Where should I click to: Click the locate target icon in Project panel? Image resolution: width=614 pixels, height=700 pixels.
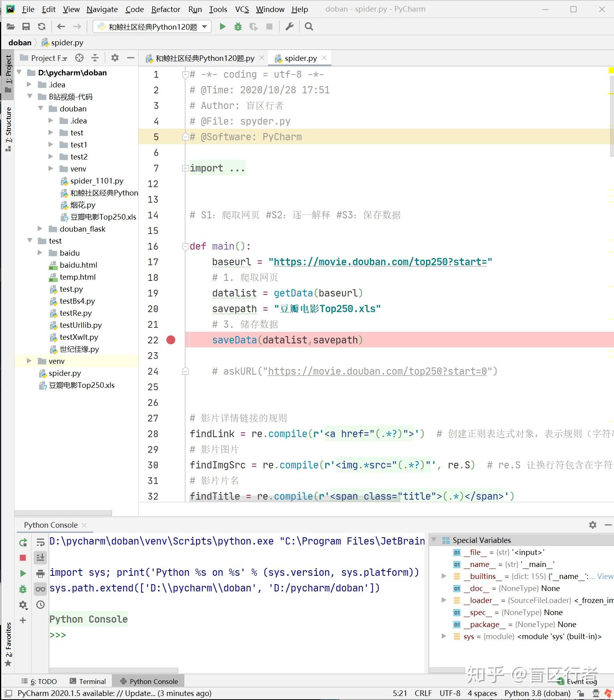click(79, 58)
